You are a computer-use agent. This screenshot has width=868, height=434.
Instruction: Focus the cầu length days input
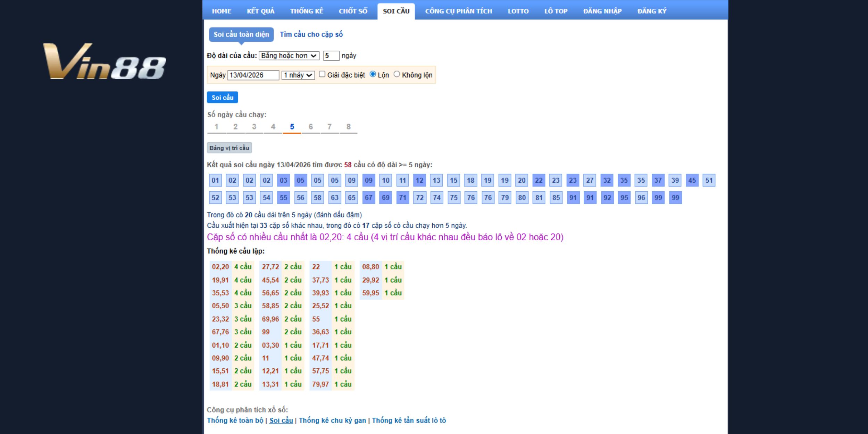click(331, 56)
